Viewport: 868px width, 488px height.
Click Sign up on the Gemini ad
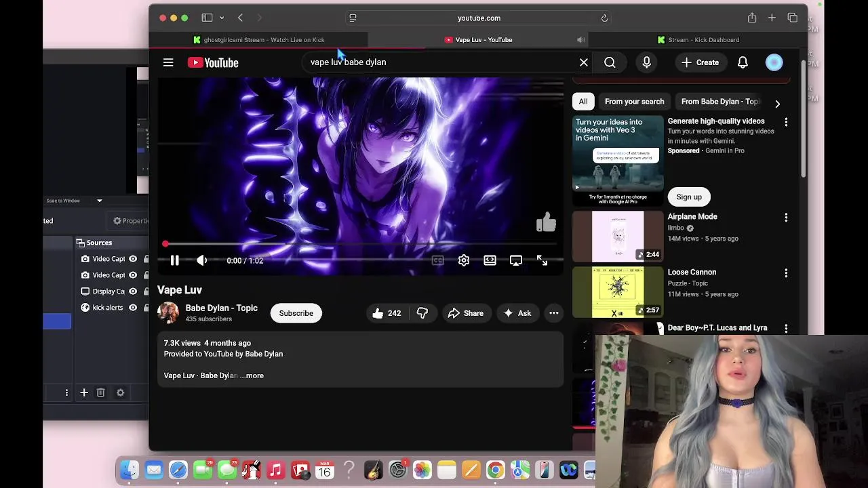[689, 197]
